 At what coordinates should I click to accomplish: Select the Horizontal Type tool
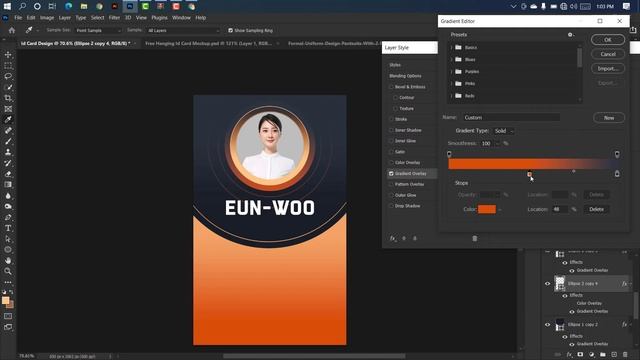[x=8, y=228]
